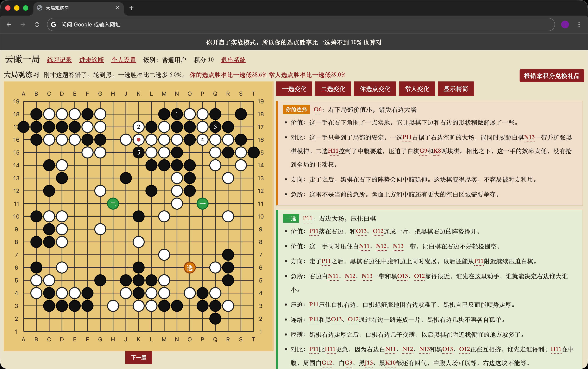Show the 常人变化 variation

[x=417, y=89]
